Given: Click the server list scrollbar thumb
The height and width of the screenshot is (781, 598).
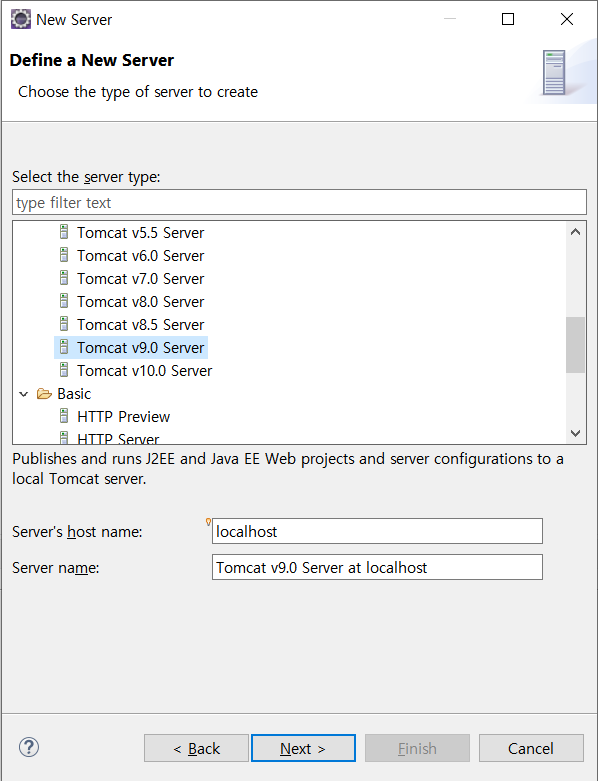Looking at the screenshot, I should pos(576,345).
